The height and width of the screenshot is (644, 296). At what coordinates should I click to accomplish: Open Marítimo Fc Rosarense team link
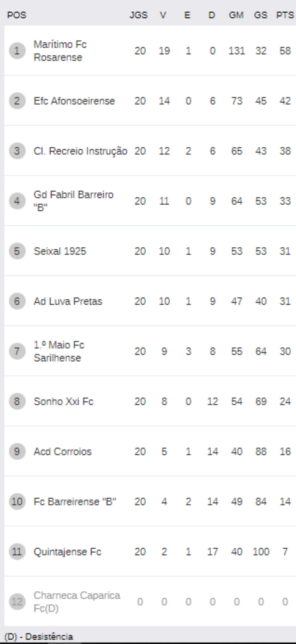(60, 51)
